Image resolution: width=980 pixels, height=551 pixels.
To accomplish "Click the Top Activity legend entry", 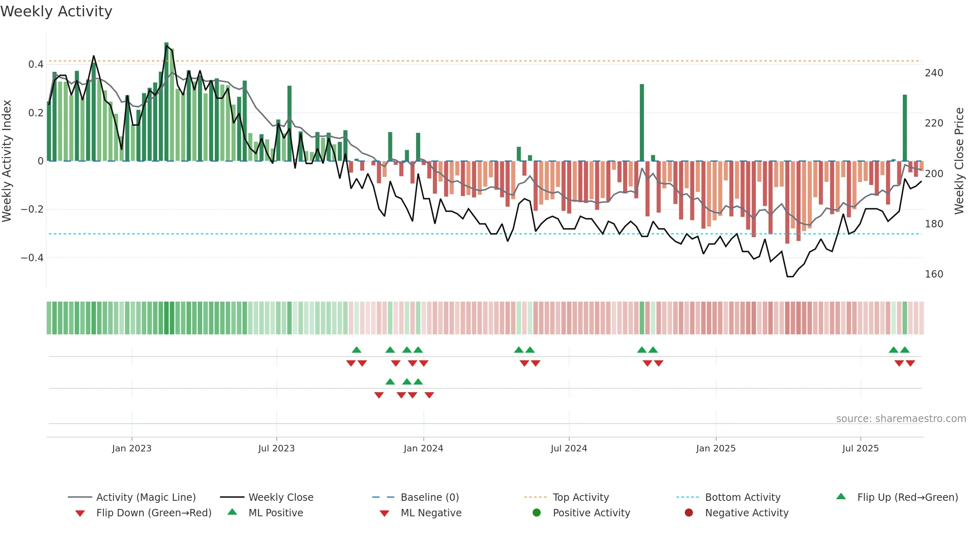I will [x=567, y=497].
